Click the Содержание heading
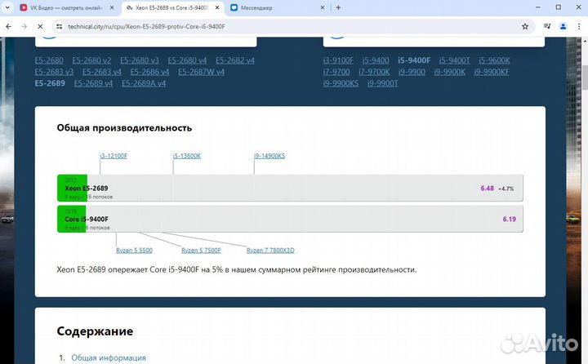Screen dimensions: 588x364 pyautogui.click(x=95, y=331)
